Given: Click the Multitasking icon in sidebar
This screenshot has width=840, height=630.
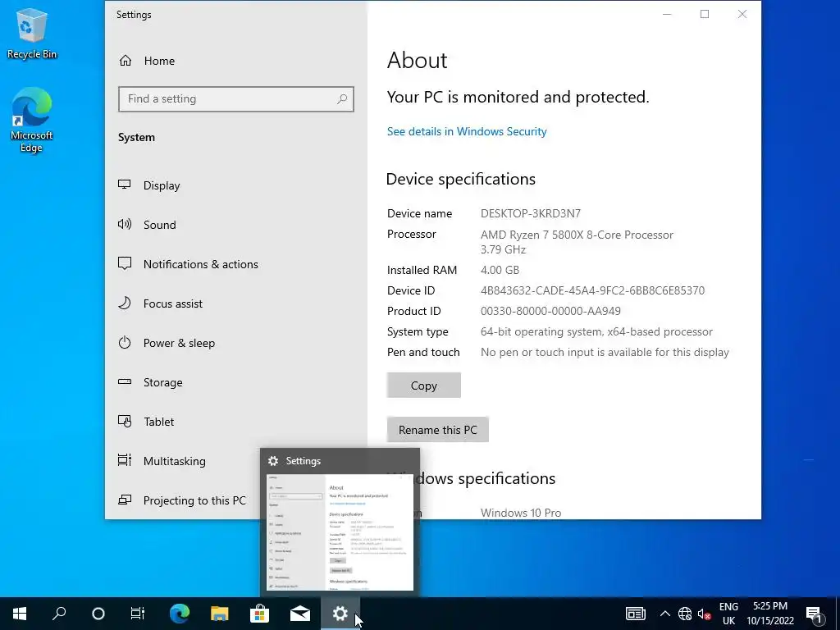Looking at the screenshot, I should click(x=125, y=461).
